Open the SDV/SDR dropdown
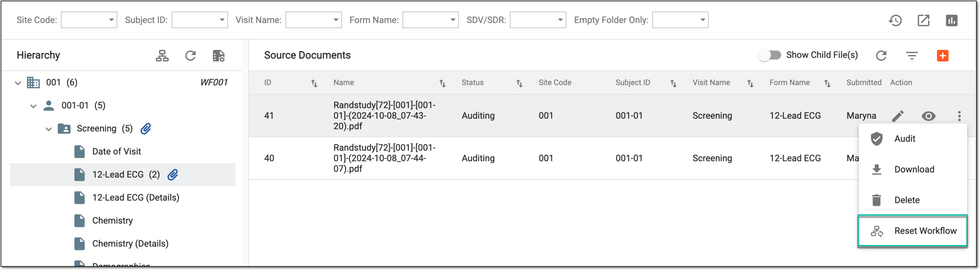Viewport: 980px width, 270px height. tap(538, 20)
